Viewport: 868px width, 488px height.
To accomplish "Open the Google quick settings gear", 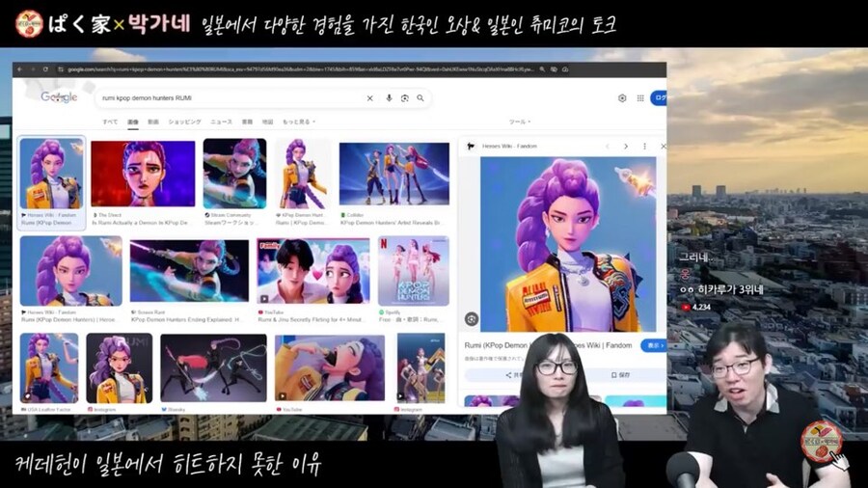I will (622, 98).
